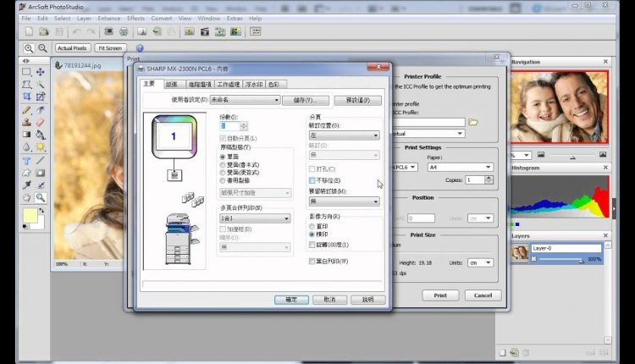The image size is (635, 364).
Task: Toggle the 旋轉180度 checkbox
Action: [312, 245]
